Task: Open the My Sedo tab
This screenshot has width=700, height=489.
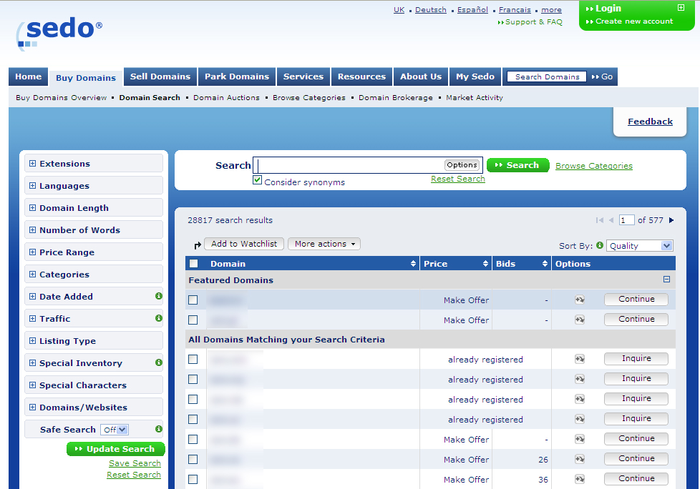Action: (x=475, y=77)
